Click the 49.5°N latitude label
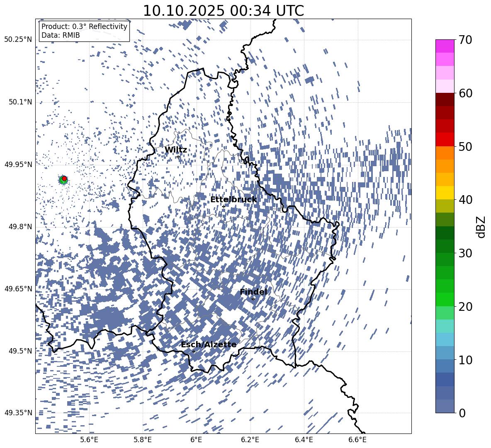Screen dimensions: 491x448 pyautogui.click(x=20, y=351)
